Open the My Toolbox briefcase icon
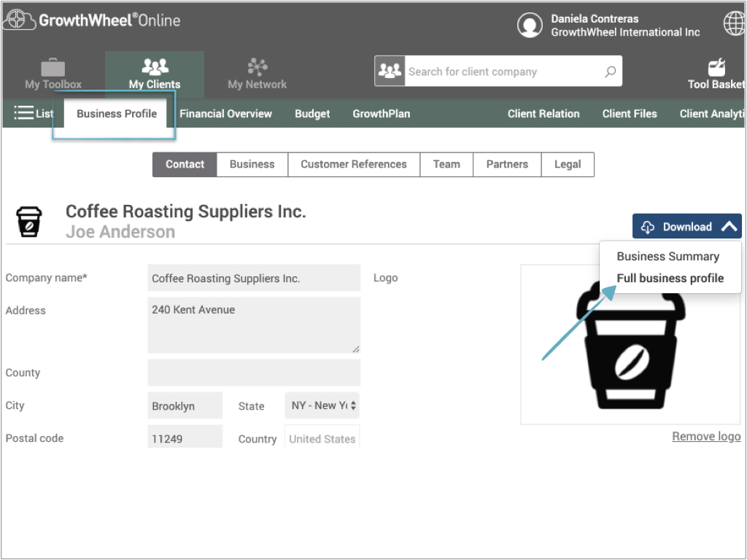This screenshot has height=560, width=747. click(x=53, y=67)
